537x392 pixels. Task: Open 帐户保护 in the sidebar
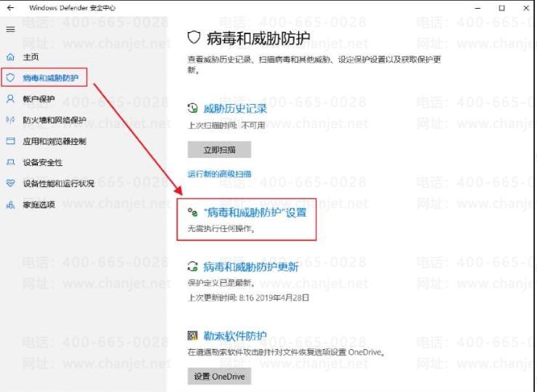click(39, 99)
